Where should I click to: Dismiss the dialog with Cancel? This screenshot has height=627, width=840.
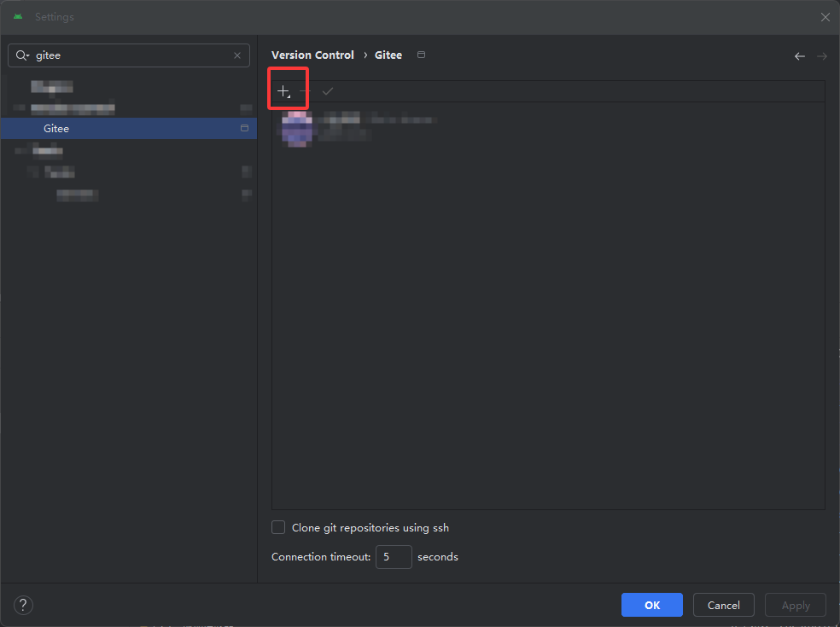(x=723, y=605)
